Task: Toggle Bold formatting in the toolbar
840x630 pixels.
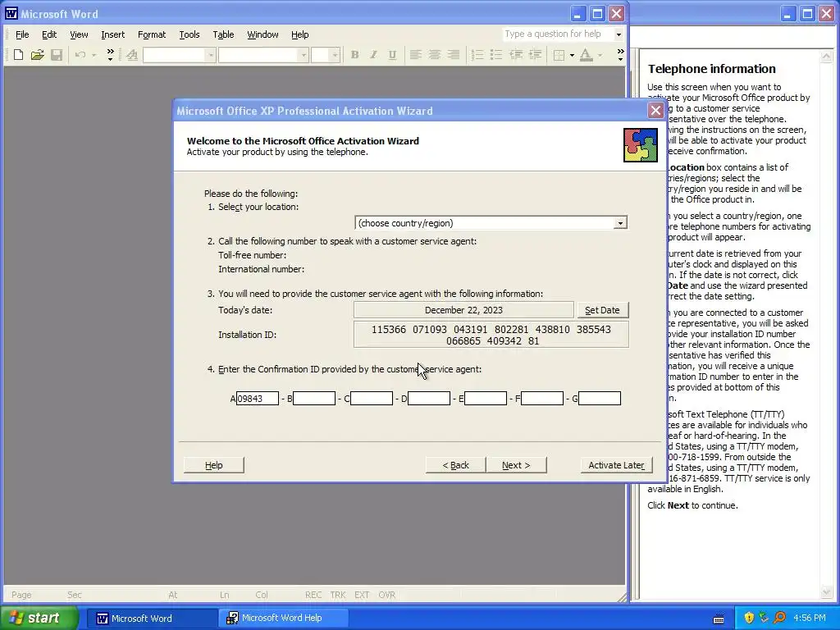Action: coord(354,55)
